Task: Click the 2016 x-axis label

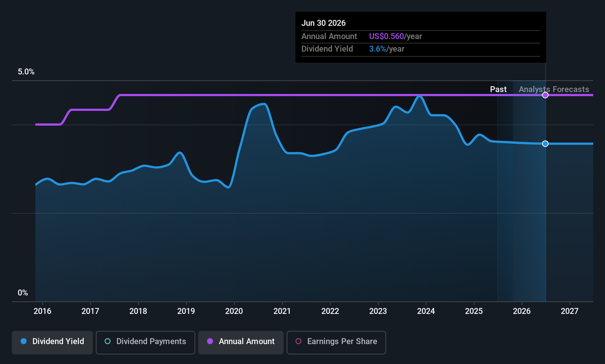Action: 42,311
